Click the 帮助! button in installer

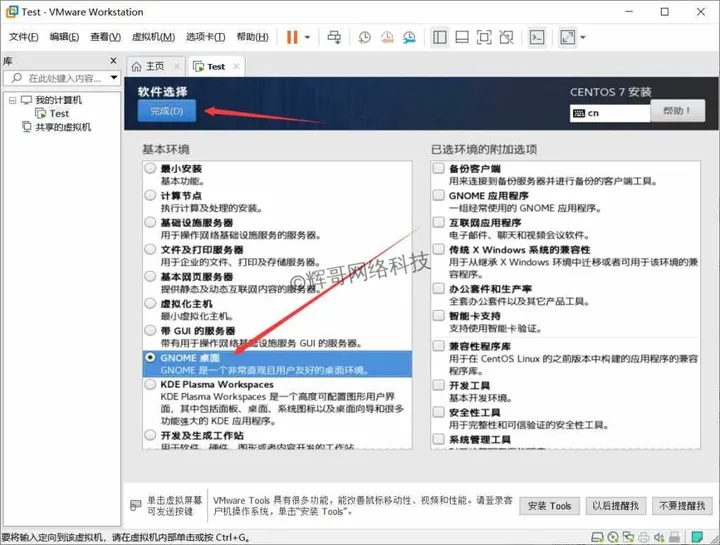coord(678,111)
